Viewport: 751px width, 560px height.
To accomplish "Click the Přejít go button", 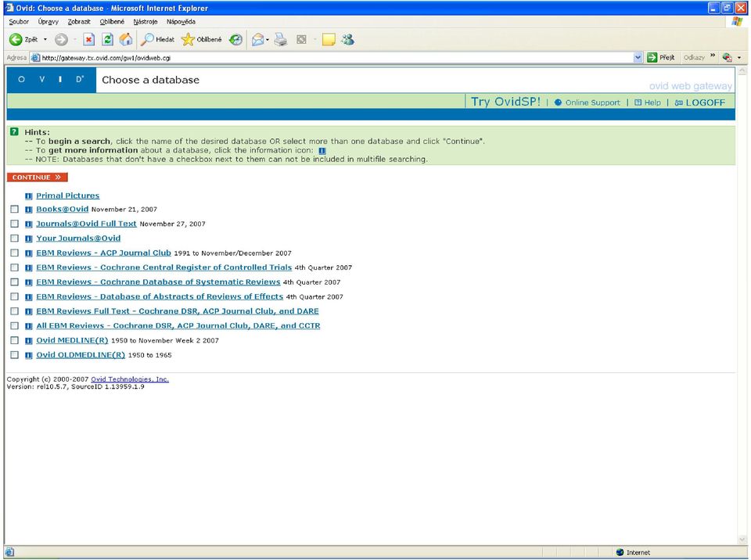I will [660, 57].
